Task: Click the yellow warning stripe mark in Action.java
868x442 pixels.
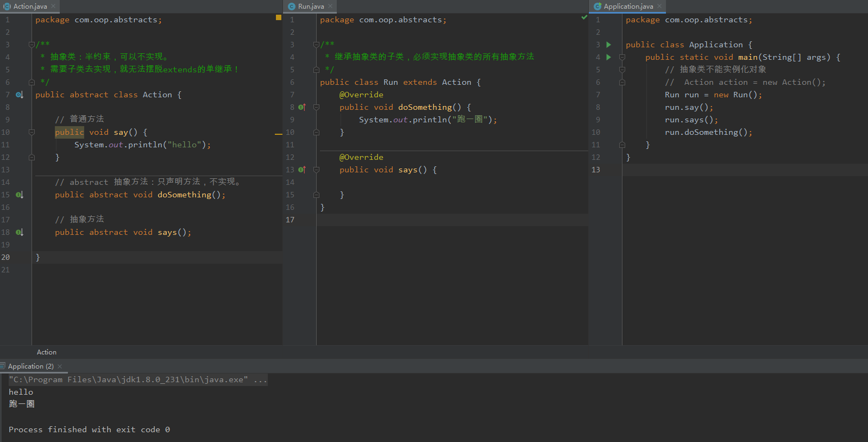Action: (279, 134)
